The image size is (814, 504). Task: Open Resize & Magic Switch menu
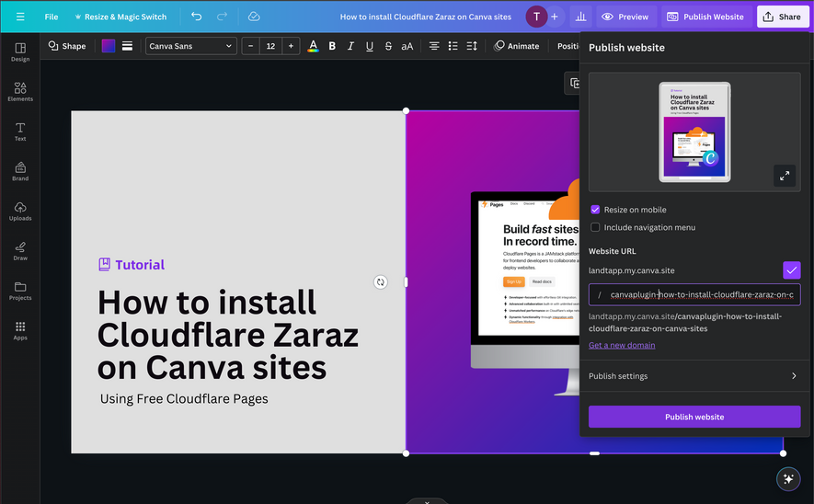tap(120, 17)
